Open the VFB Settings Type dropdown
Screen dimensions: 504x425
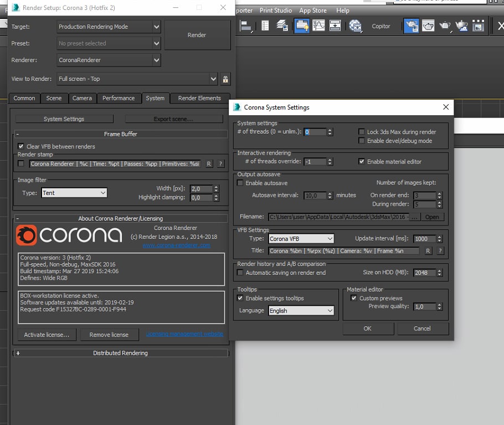[x=301, y=239]
